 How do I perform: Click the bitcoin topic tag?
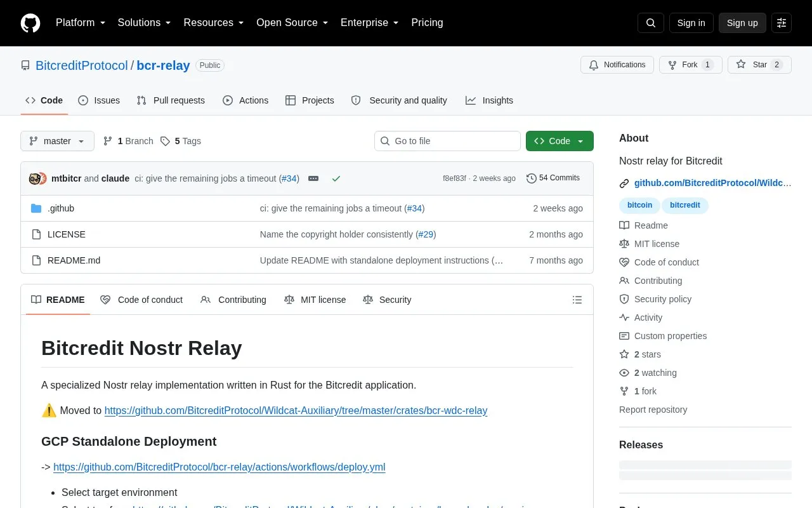point(639,205)
